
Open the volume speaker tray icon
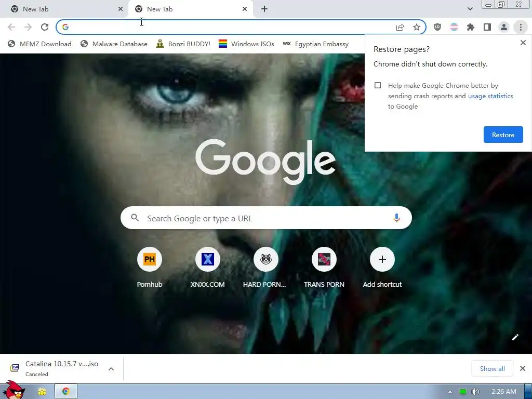point(475,392)
